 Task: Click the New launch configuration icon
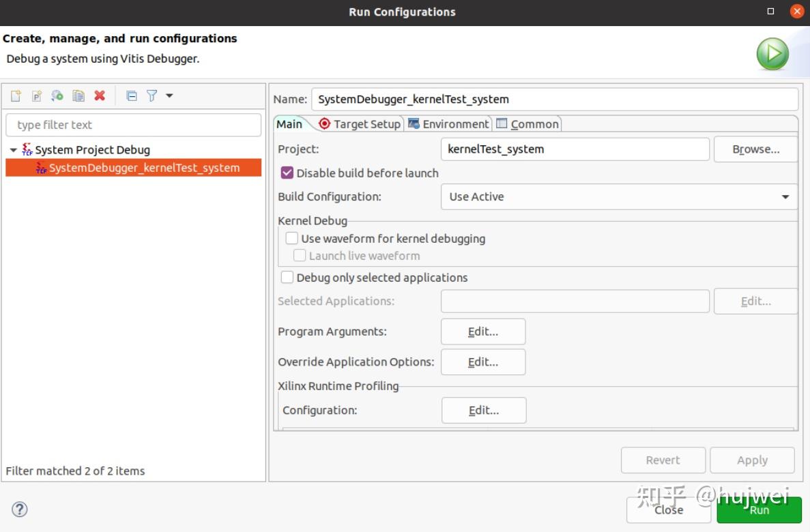coord(16,96)
